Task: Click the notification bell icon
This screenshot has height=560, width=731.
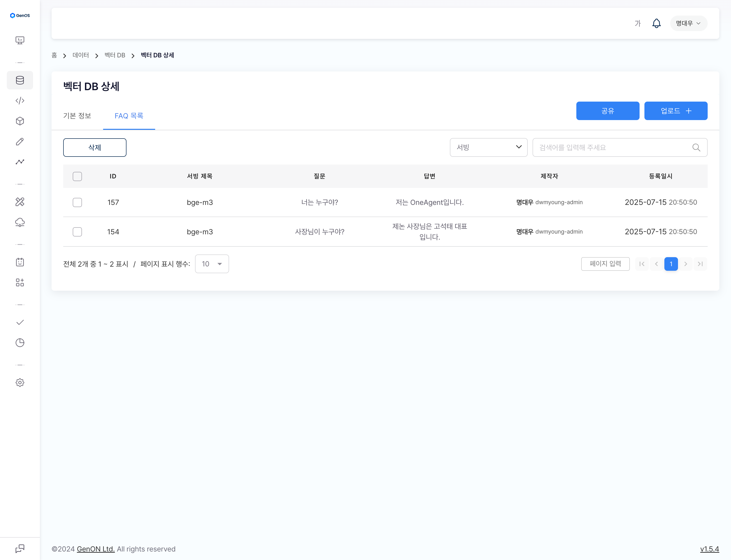Action: click(656, 23)
